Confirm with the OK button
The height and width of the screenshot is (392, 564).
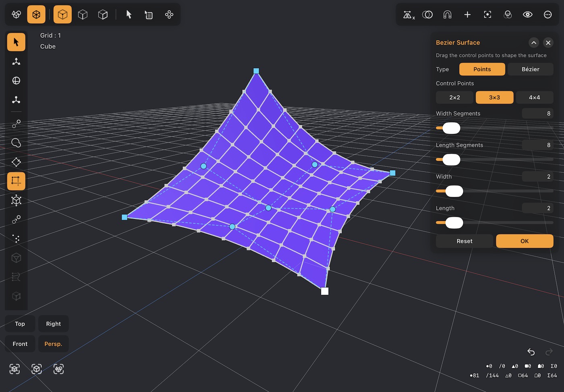(525, 241)
